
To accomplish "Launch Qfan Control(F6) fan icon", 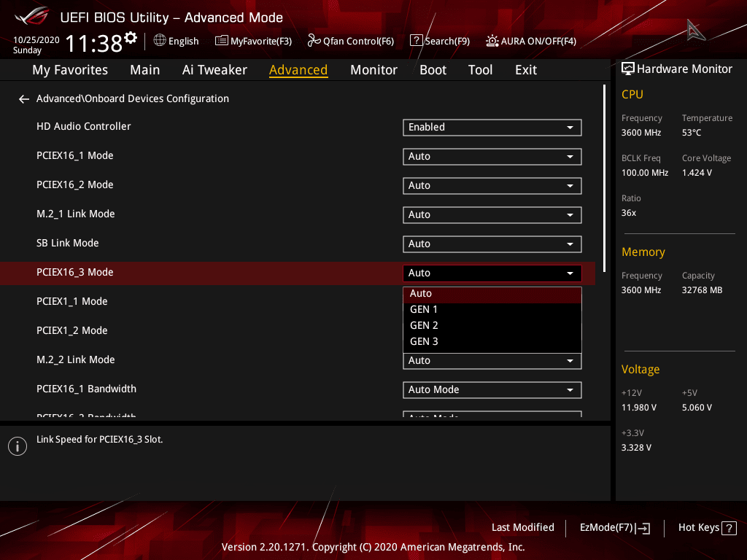I will click(314, 41).
